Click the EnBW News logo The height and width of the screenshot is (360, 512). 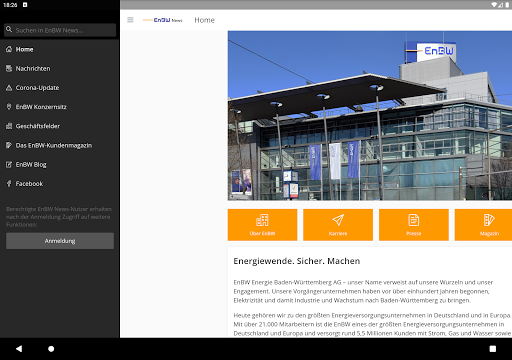pos(163,20)
